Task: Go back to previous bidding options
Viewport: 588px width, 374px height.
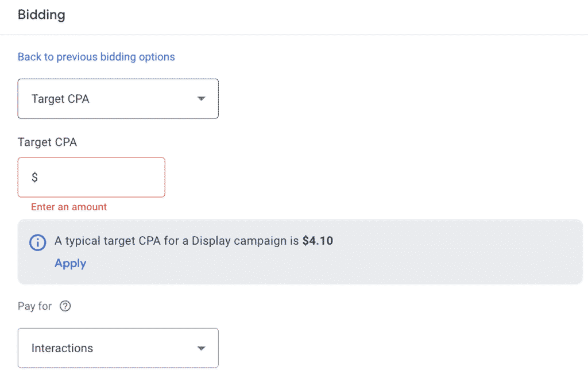Action: tap(96, 56)
